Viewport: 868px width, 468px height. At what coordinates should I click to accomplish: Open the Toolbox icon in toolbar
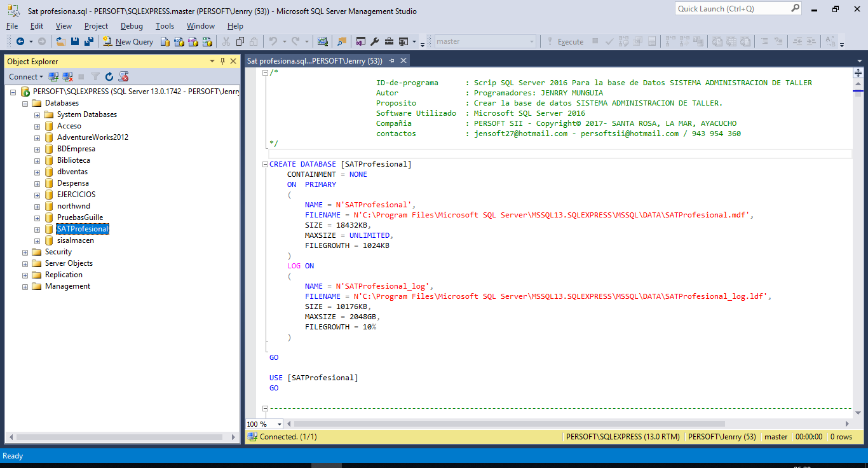[x=389, y=42]
